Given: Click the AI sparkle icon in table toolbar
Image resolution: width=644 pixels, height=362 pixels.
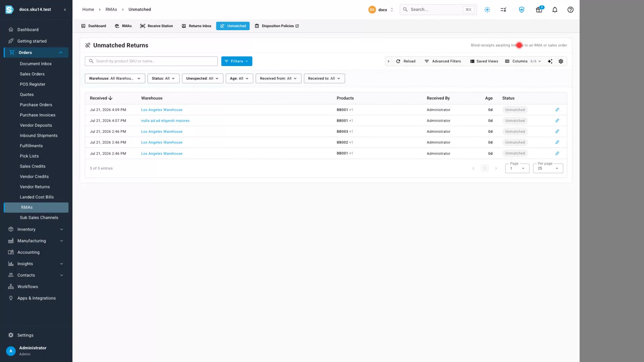Looking at the screenshot, I should [550, 61].
